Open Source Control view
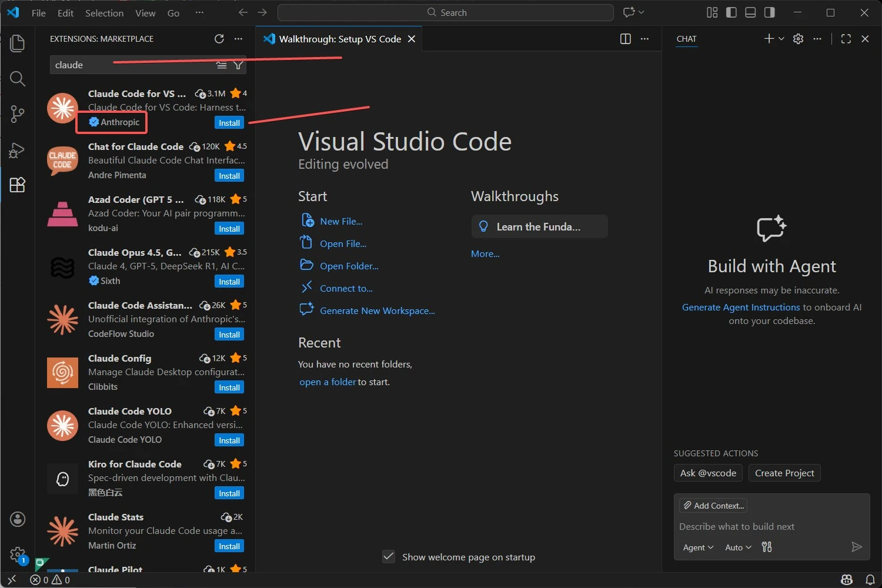This screenshot has height=588, width=882. click(x=18, y=114)
